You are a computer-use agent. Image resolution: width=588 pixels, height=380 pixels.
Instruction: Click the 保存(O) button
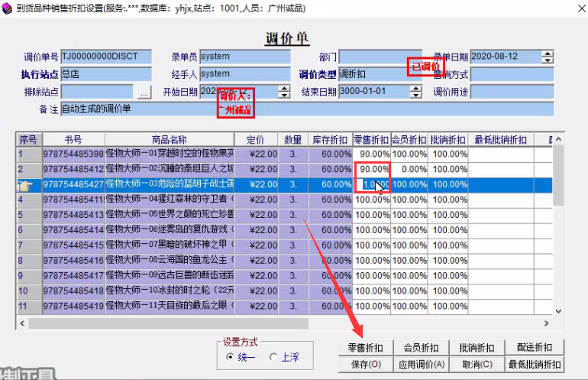[366, 364]
